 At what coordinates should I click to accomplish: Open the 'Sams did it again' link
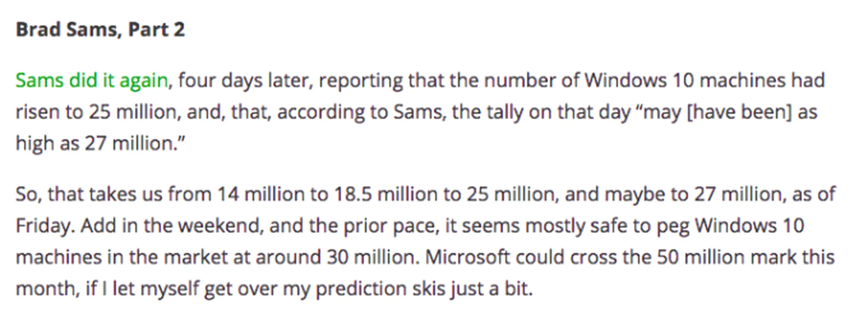tap(92, 81)
